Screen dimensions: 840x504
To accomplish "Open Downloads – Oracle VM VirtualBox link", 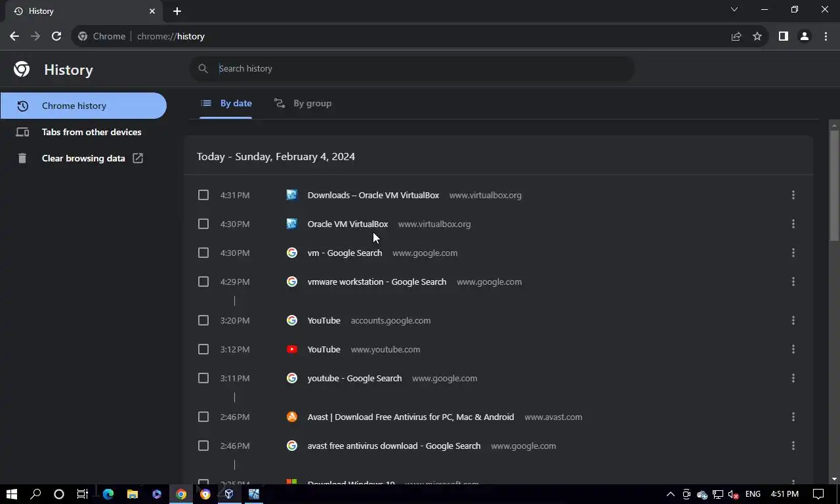I will 373,195.
